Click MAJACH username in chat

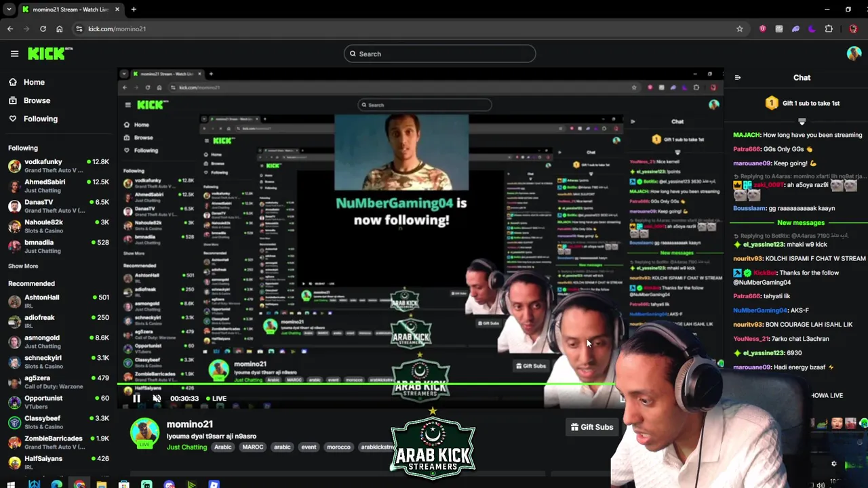click(x=747, y=135)
